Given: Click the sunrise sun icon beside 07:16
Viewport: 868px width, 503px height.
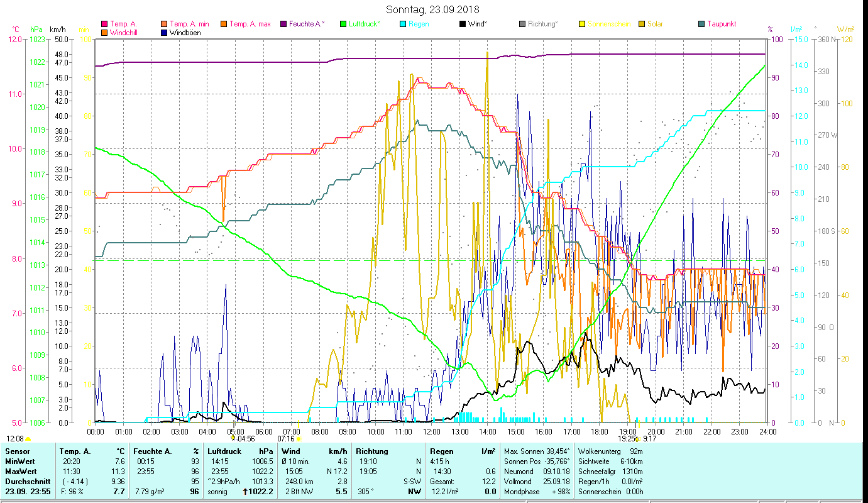Looking at the screenshot, I should click(x=298, y=439).
